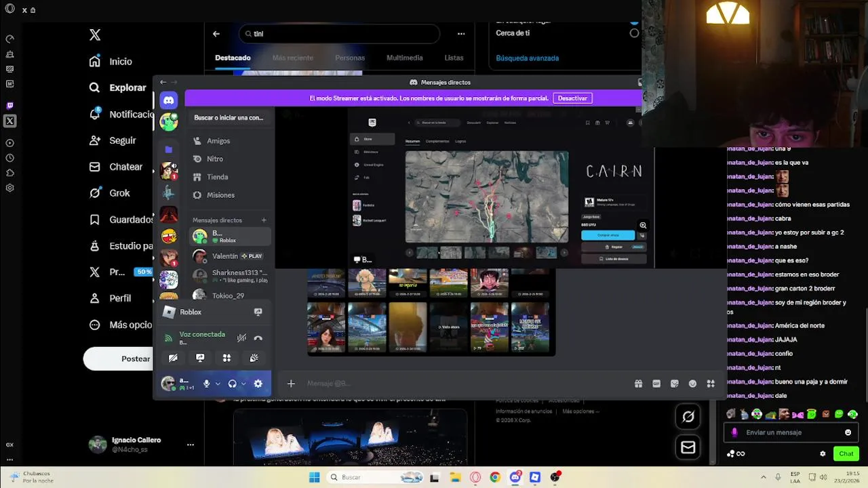Deafen with the Discord headphones icon
The height and width of the screenshot is (488, 868).
pyautogui.click(x=232, y=384)
